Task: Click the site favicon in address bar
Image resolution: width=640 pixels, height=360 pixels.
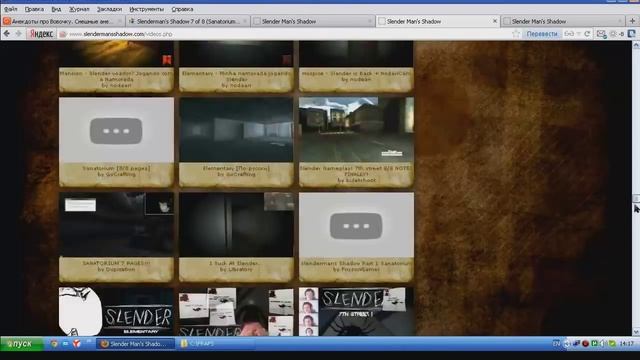Action: coord(63,34)
